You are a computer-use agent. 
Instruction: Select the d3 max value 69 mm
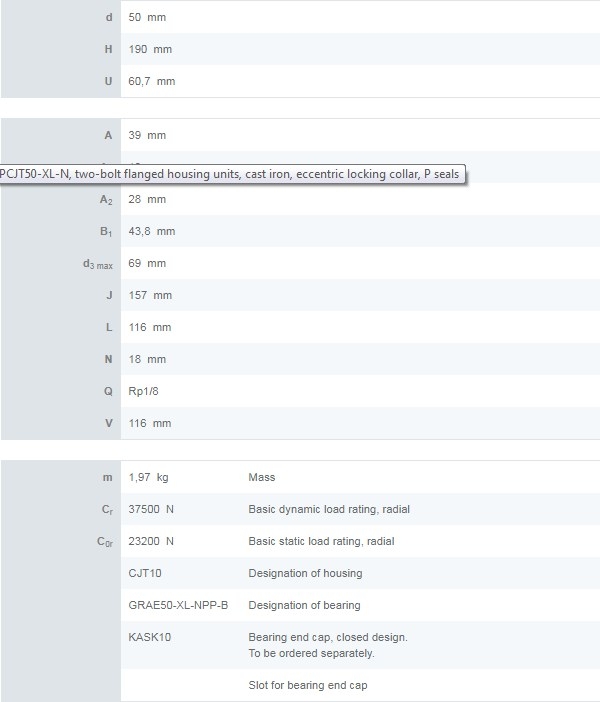coord(147,263)
